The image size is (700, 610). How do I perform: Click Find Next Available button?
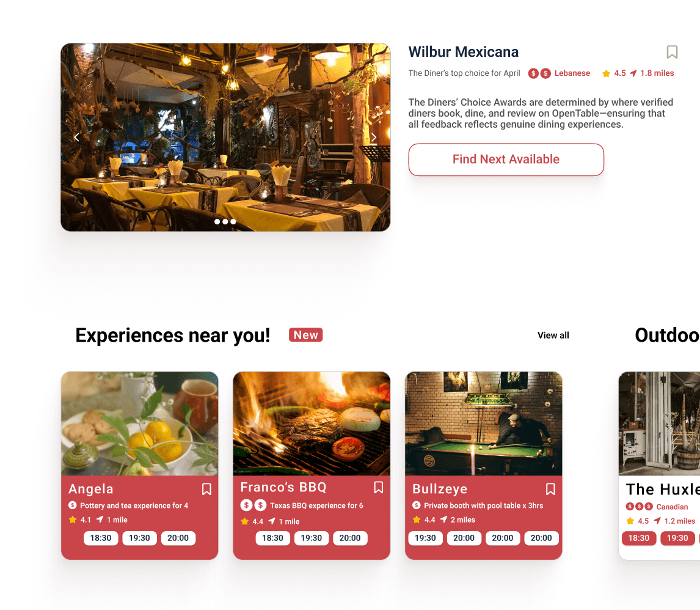tap(506, 160)
